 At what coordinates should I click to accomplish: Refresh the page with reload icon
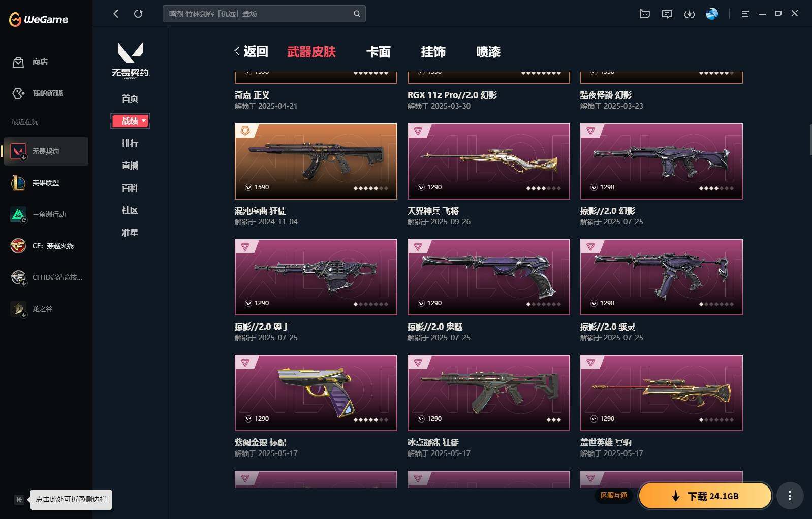click(138, 14)
